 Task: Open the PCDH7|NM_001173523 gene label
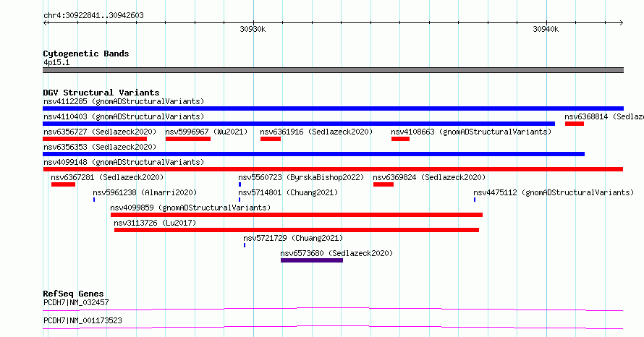(x=82, y=320)
